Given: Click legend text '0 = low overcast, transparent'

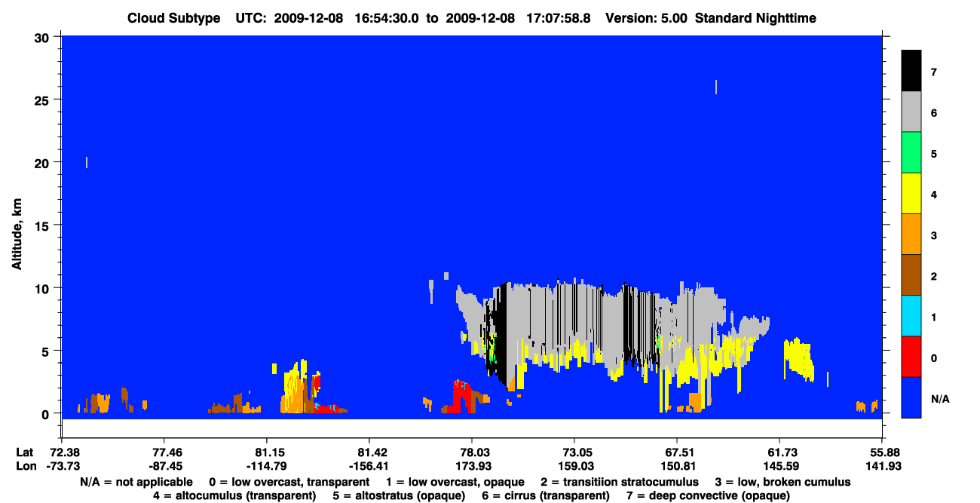Looking at the screenshot, I should coord(289,482).
